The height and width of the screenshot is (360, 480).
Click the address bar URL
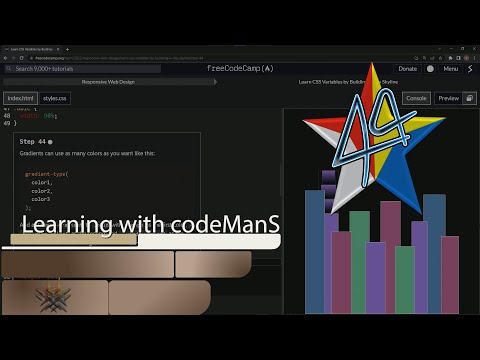tap(119, 58)
